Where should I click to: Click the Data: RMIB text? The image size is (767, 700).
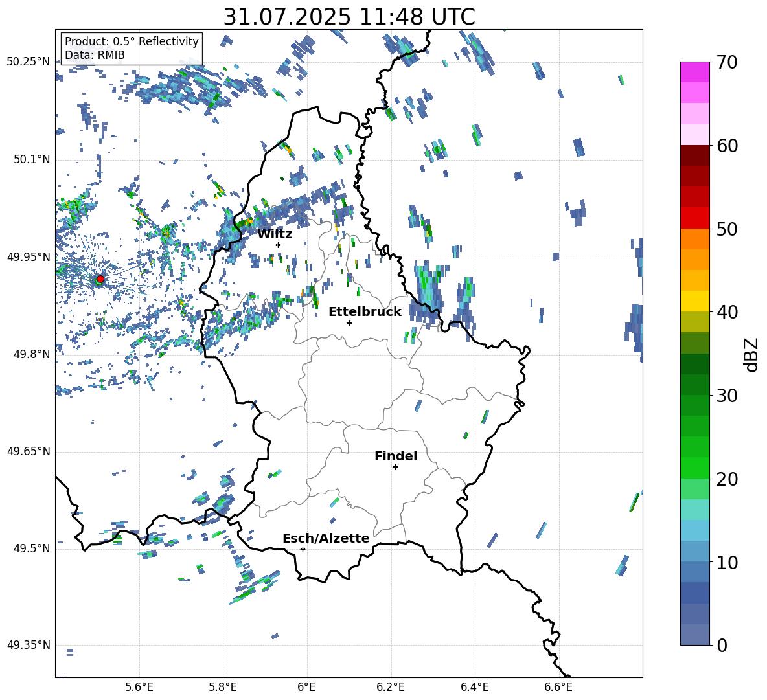(x=95, y=55)
